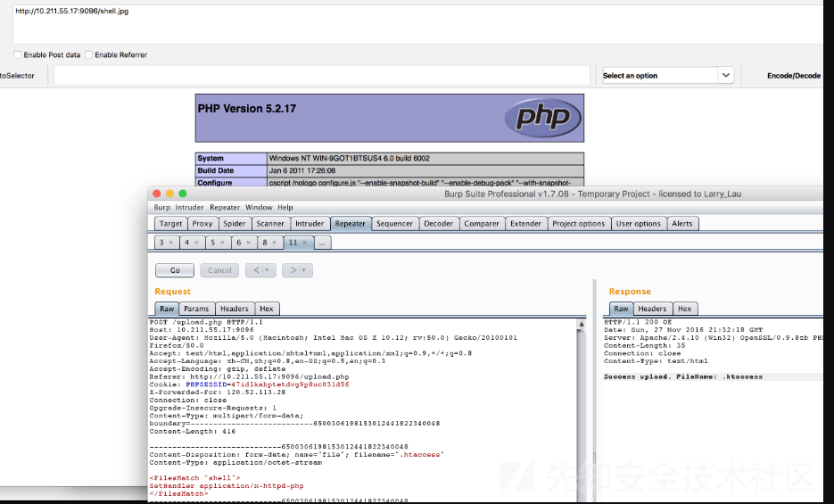This screenshot has height=504, width=834.
Task: Select Repeater request tab 4
Action: pyautogui.click(x=186, y=243)
